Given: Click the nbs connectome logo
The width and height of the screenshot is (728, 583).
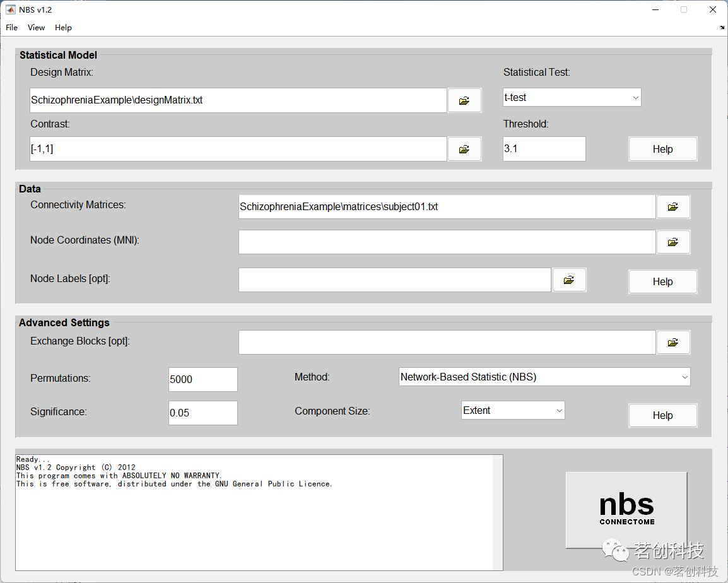Looking at the screenshot, I should pyautogui.click(x=626, y=510).
